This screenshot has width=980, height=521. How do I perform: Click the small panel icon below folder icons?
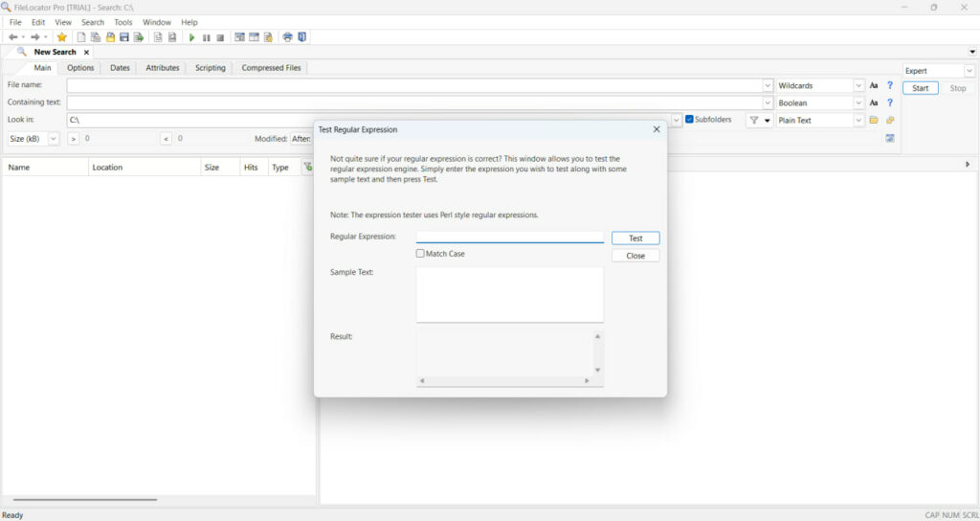tap(890, 138)
